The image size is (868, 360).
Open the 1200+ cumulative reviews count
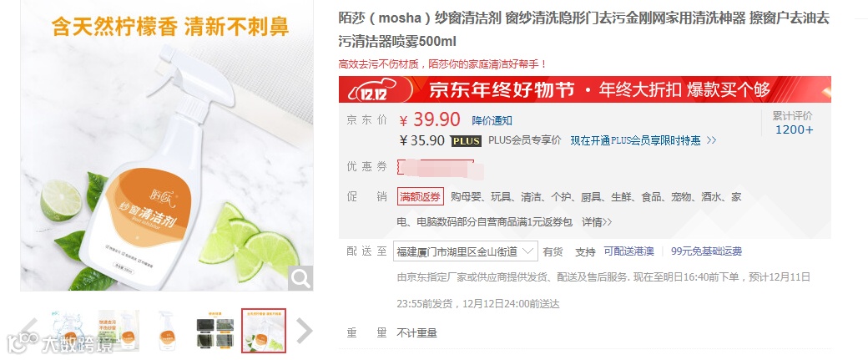795,129
